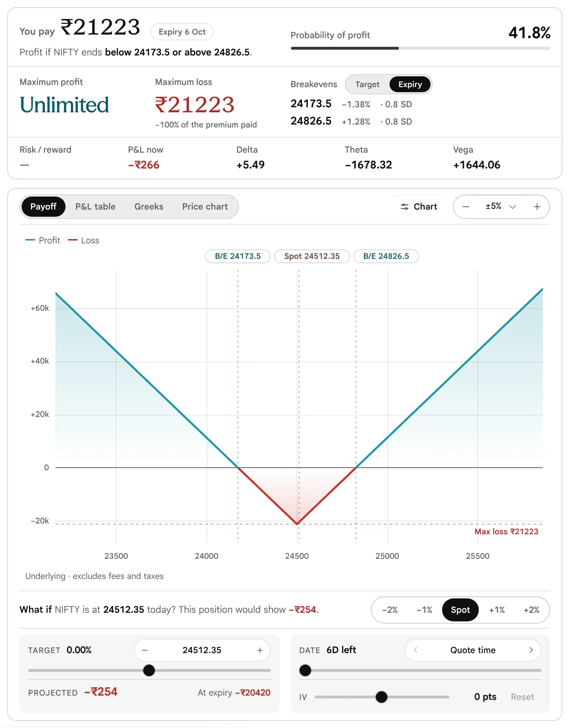
Task: Switch breakevens to Target
Action: [x=367, y=84]
